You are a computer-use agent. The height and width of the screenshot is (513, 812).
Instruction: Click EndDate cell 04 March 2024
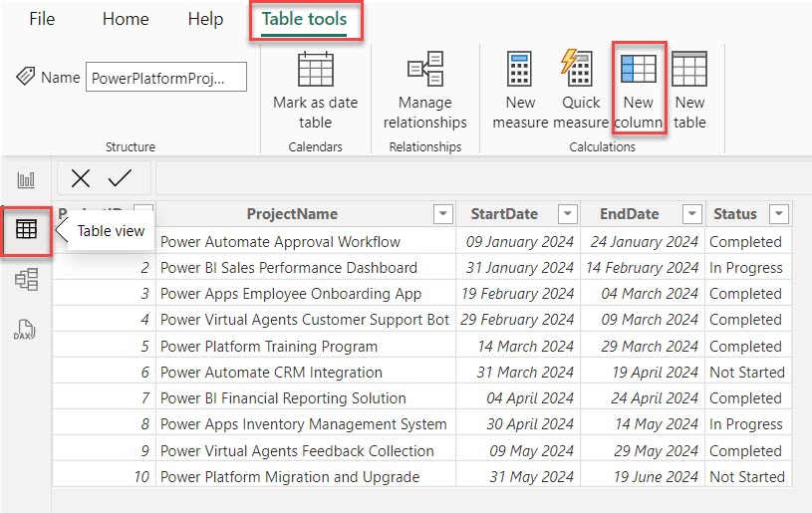(x=643, y=293)
